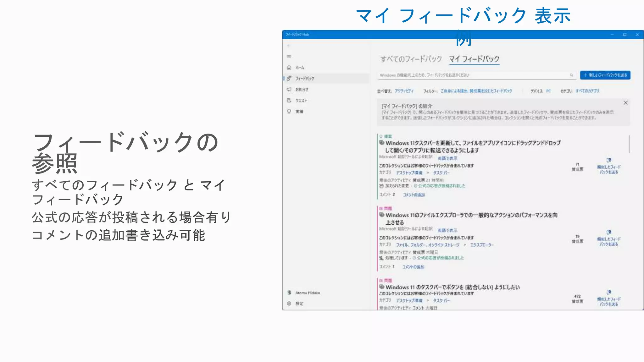Close the マイ フィードバック の紹介 banner

626,103
